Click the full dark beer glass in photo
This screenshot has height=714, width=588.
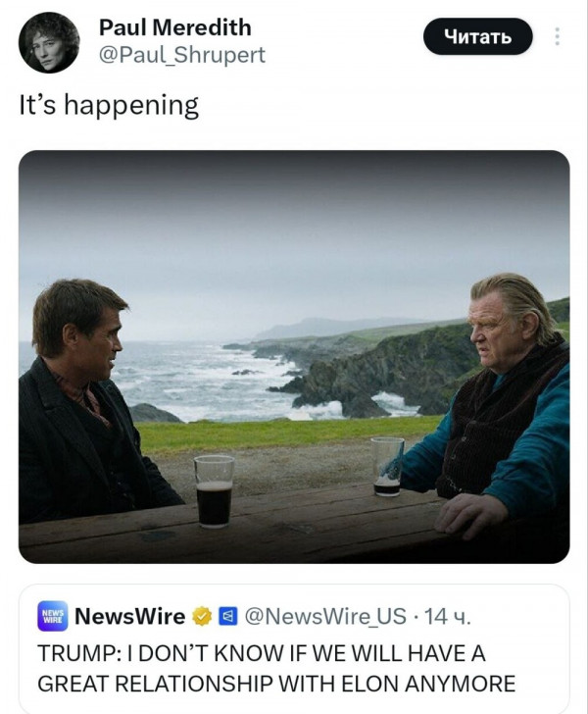click(214, 492)
